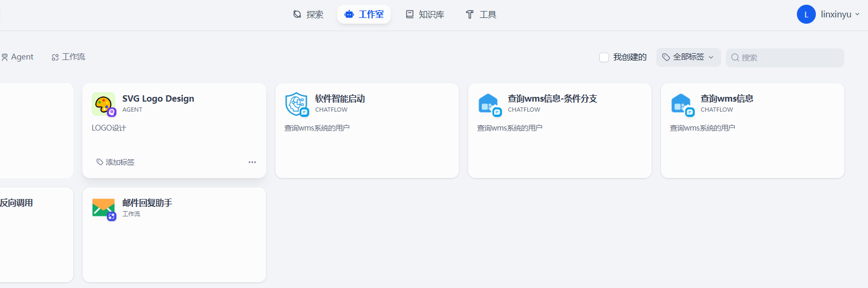The width and height of the screenshot is (868, 288).
Task: Open the 查询wms信息 app title in last card
Action: 727,98
